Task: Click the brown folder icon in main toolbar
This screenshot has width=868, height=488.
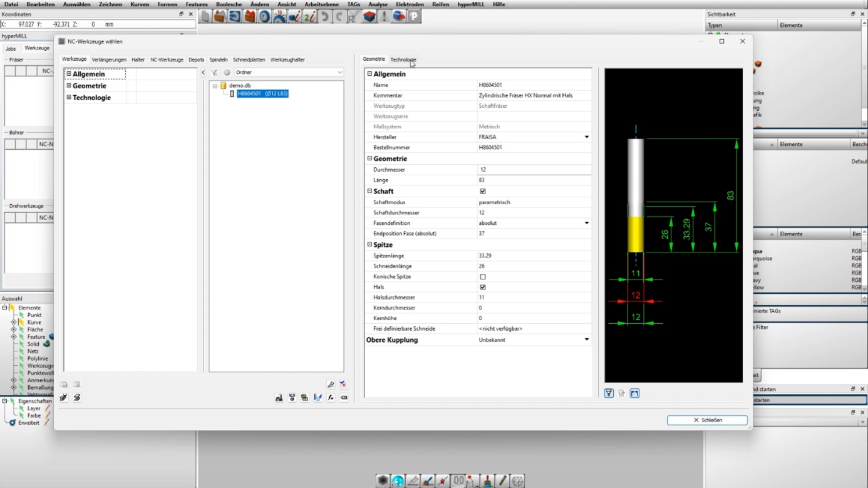Action: click(220, 17)
